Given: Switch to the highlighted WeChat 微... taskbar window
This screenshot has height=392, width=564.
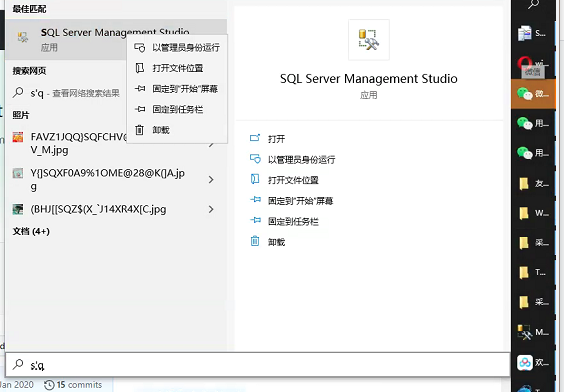Looking at the screenshot, I should [x=533, y=94].
